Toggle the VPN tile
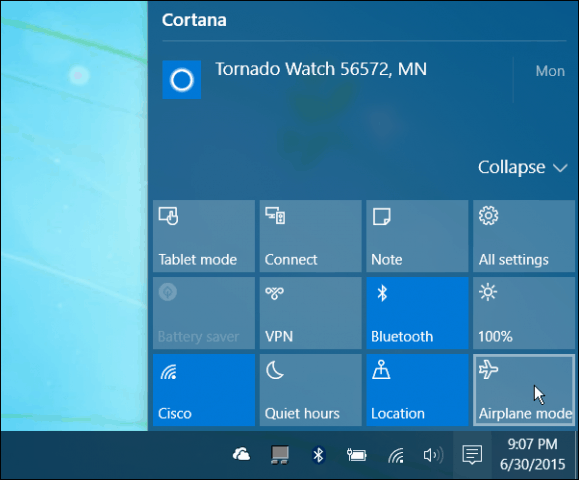Viewport: 579px width, 480px height. click(x=311, y=313)
